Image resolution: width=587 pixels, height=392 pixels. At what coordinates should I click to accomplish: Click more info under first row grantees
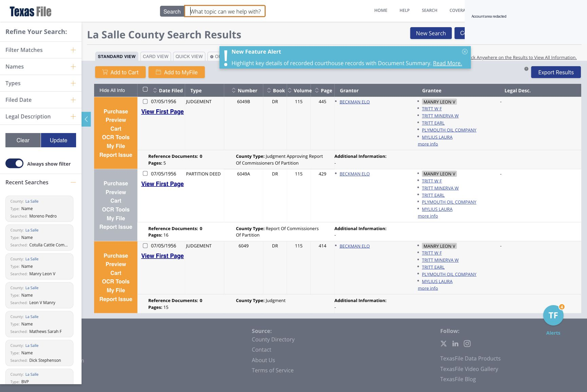[428, 144]
